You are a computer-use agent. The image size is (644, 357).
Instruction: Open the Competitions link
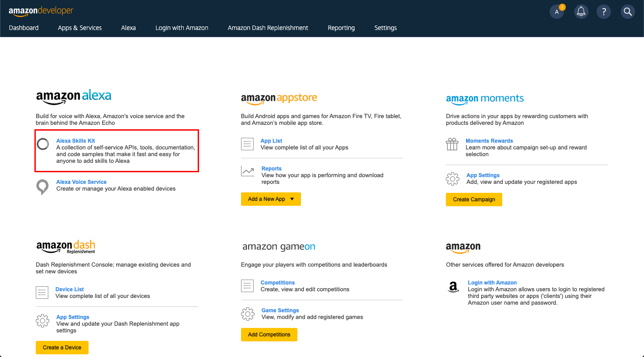[x=278, y=283]
